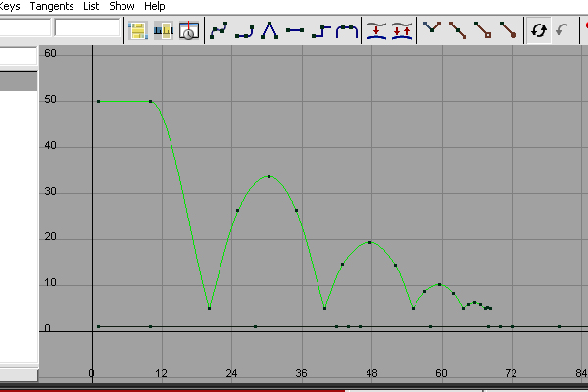Click the Buffer Curve Snapshot icon

pos(376,30)
